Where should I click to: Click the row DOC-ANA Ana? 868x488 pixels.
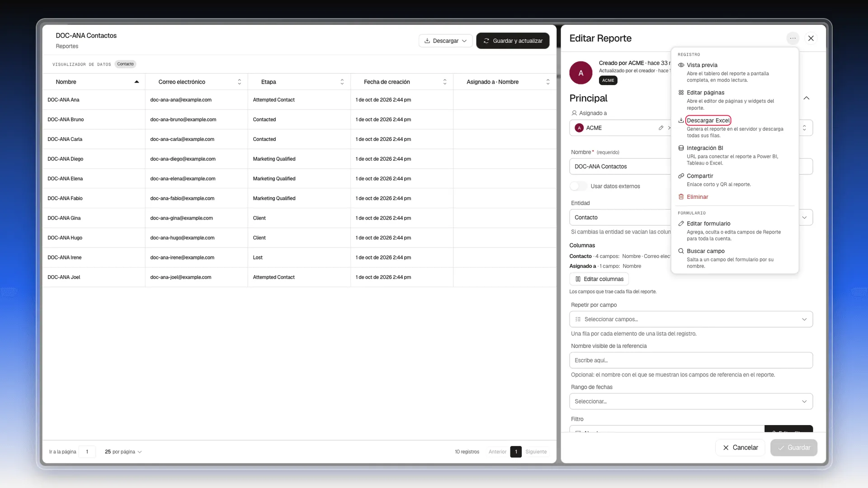tap(299, 100)
